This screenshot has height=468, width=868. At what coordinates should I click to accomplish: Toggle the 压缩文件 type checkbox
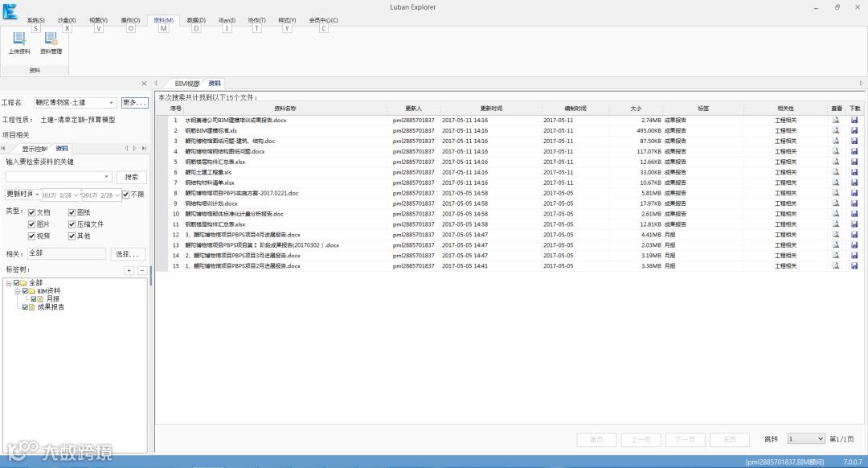tap(72, 224)
